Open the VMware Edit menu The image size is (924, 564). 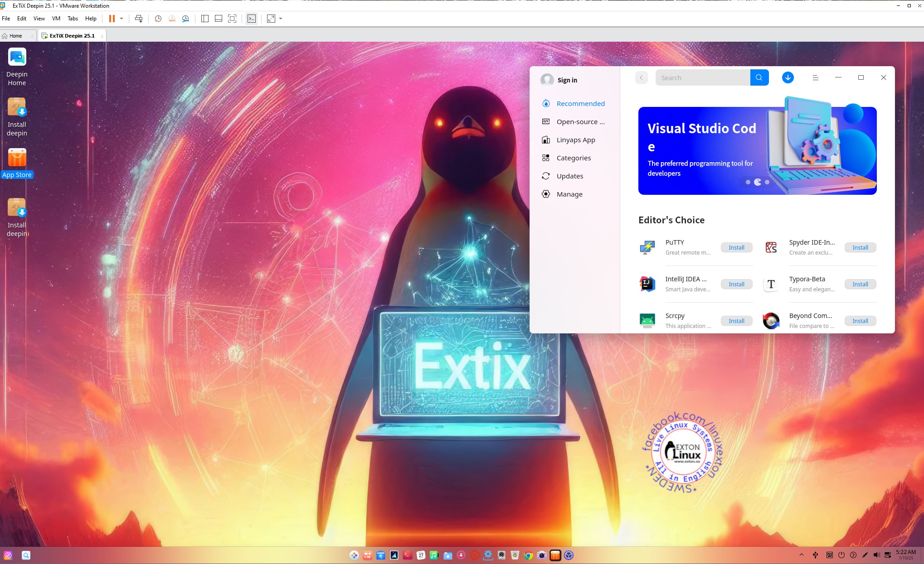click(22, 19)
